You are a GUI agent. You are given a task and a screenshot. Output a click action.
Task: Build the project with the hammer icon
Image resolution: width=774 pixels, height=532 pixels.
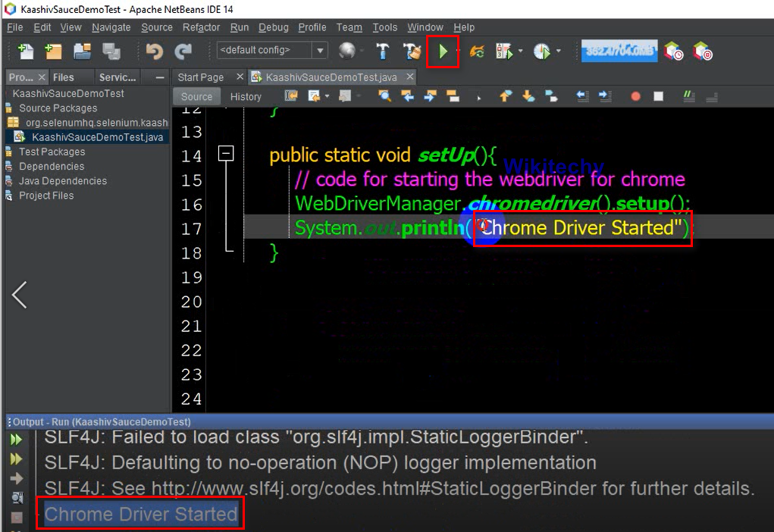coord(384,51)
